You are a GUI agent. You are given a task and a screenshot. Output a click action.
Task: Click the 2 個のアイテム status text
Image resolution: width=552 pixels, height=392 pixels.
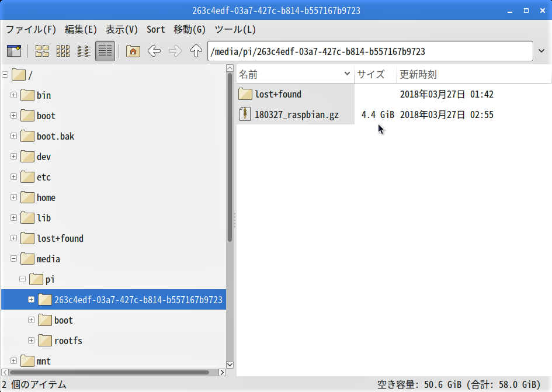tap(34, 384)
